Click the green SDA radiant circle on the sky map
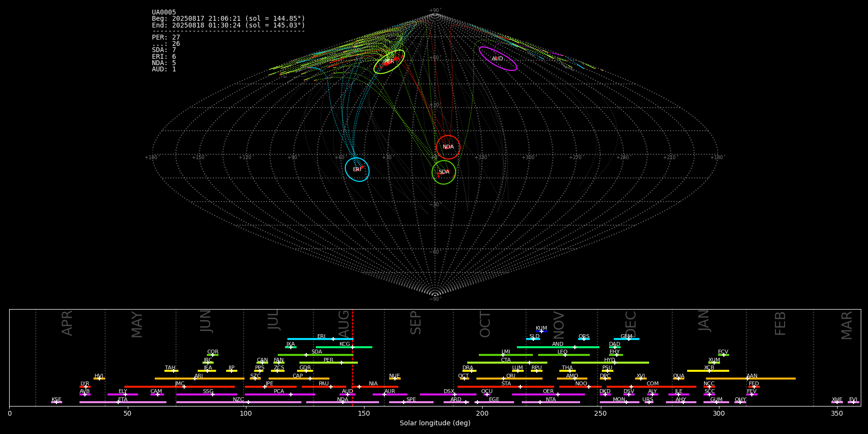This screenshot has height=434, width=868. coord(444,172)
